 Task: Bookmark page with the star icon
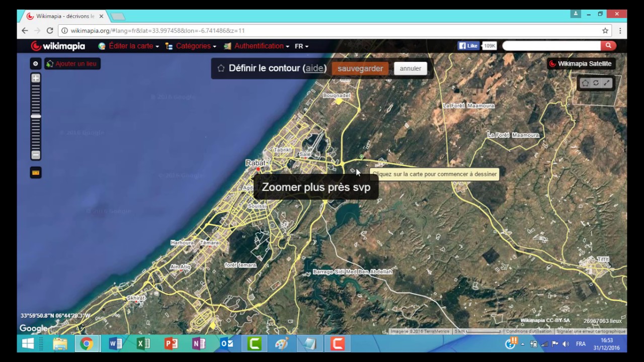click(x=605, y=31)
